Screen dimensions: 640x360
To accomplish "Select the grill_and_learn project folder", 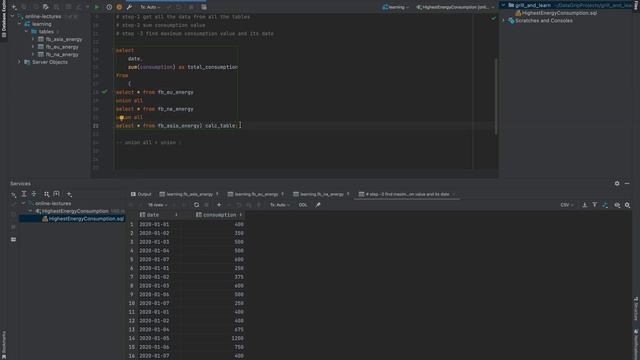I will coord(533,5).
